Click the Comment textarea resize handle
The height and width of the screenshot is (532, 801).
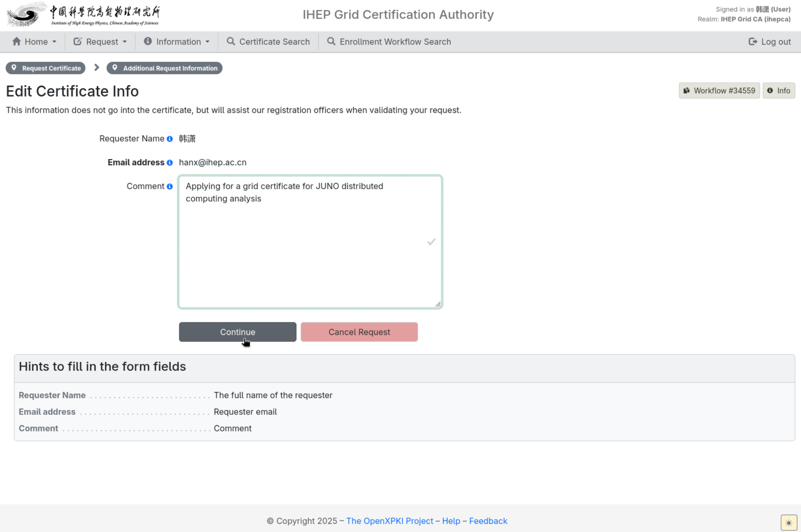click(438, 304)
